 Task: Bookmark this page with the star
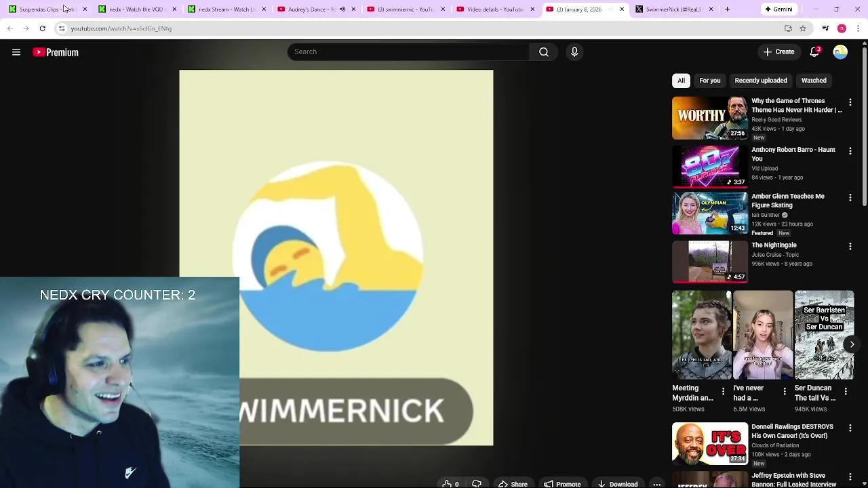pyautogui.click(x=803, y=28)
